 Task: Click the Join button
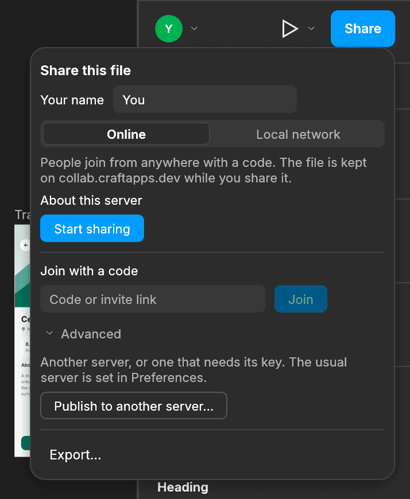(x=301, y=299)
